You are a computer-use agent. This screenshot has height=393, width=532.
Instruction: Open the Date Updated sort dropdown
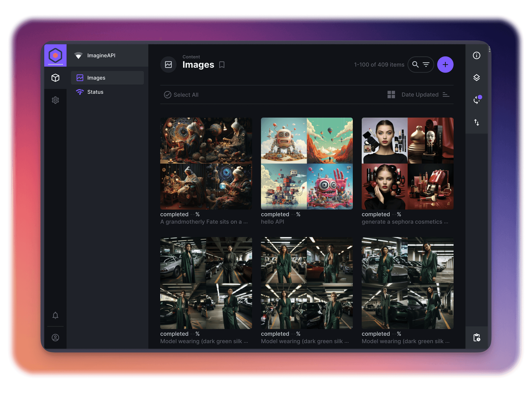[x=420, y=95]
